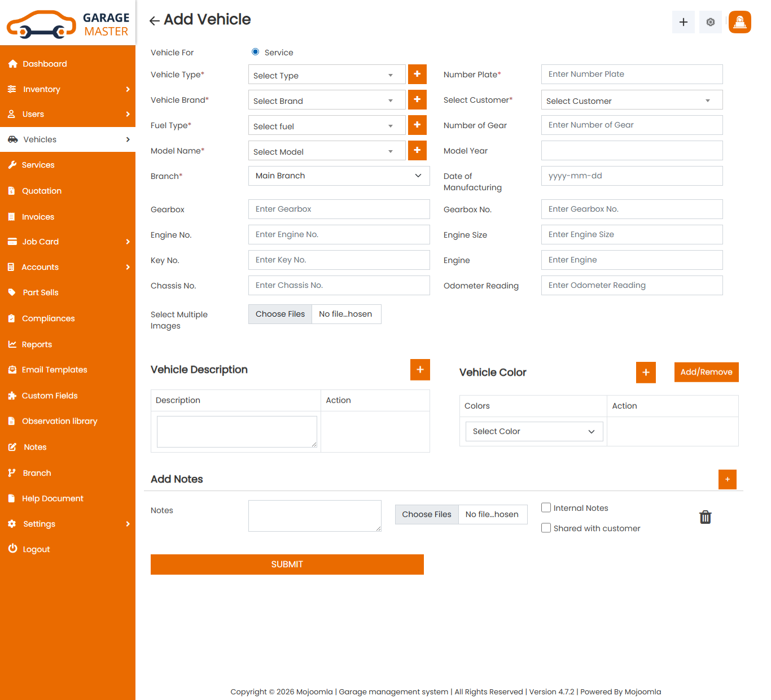The width and height of the screenshot is (771, 700).
Task: Enable the Internal Notes checkbox
Action: [546, 508]
